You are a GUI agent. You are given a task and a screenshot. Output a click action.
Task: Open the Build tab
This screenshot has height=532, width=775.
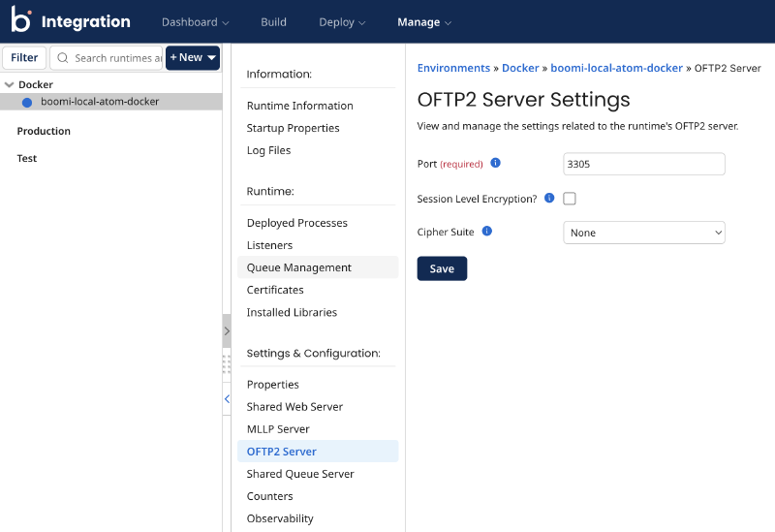273,22
